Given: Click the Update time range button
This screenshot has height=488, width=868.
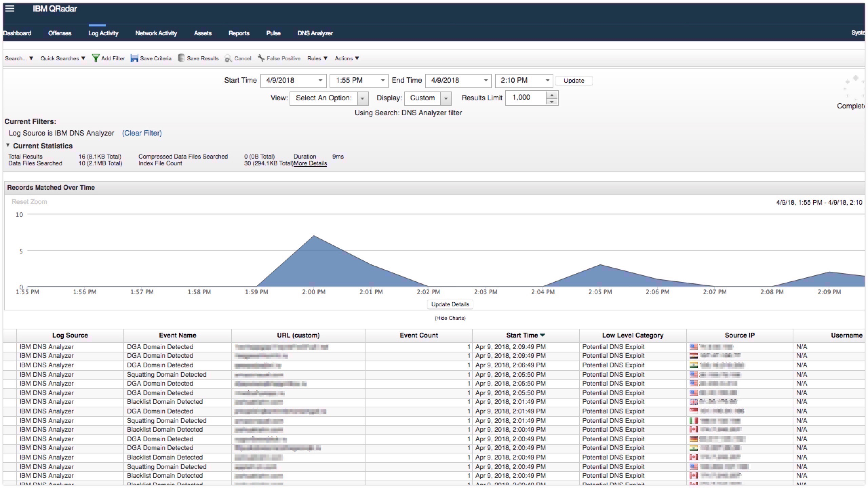Looking at the screenshot, I should click(574, 81).
